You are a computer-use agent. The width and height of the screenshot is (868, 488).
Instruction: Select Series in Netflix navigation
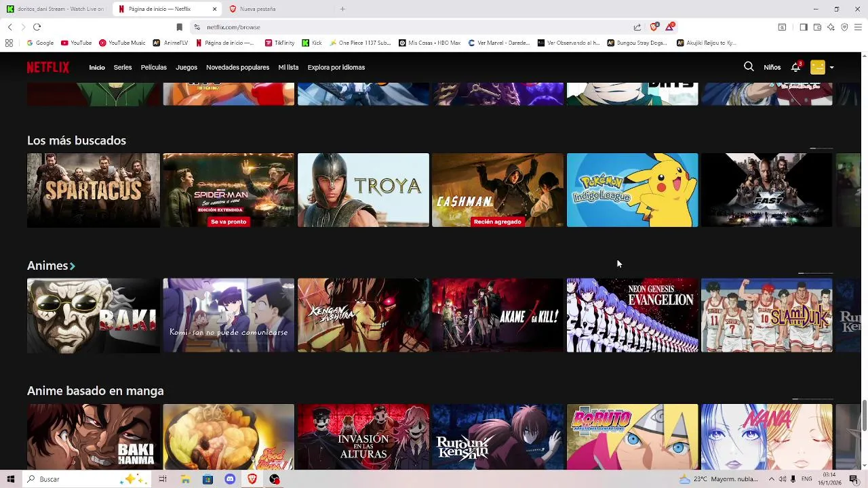point(123,67)
